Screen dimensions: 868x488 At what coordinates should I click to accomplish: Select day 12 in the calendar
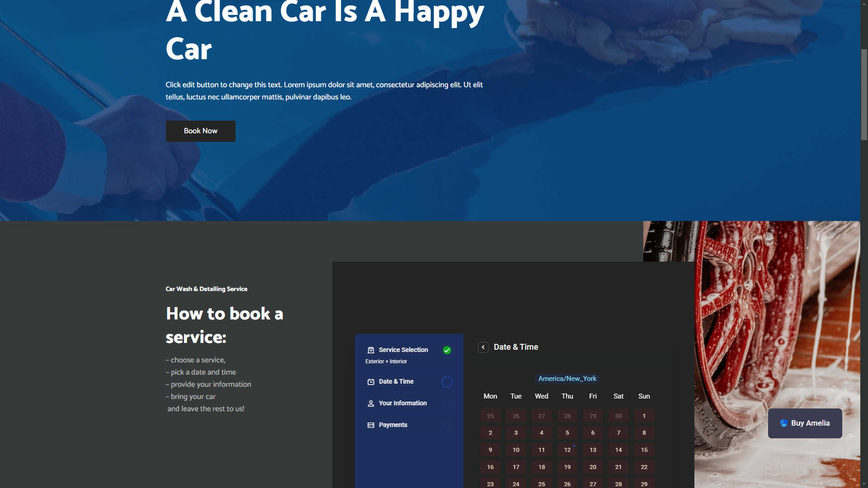click(567, 450)
